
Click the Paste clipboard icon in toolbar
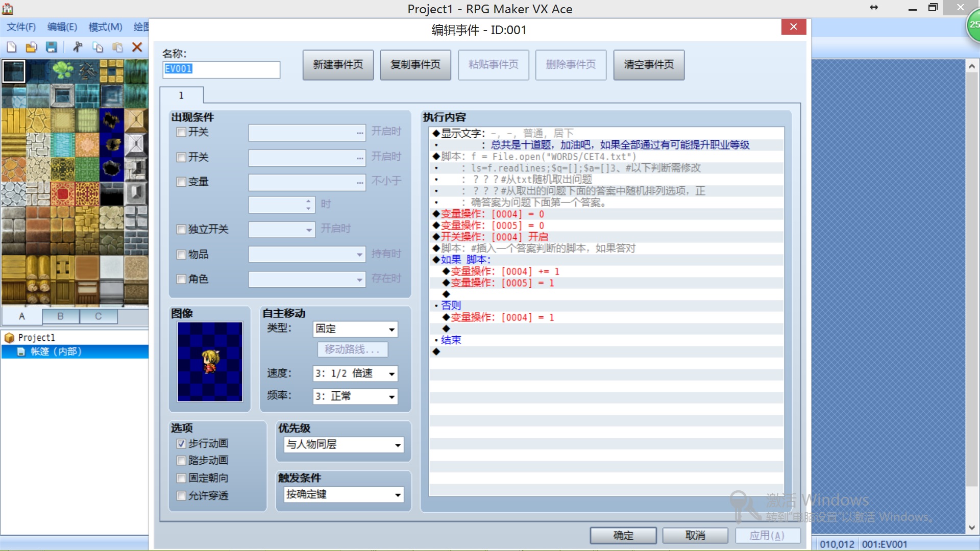(117, 47)
